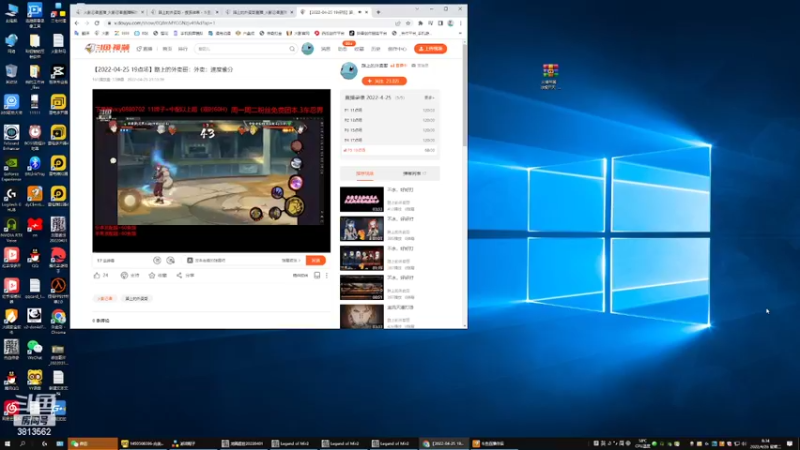This screenshot has height=450, width=800.
Task: Reload the Douyu video page
Action: [97, 23]
